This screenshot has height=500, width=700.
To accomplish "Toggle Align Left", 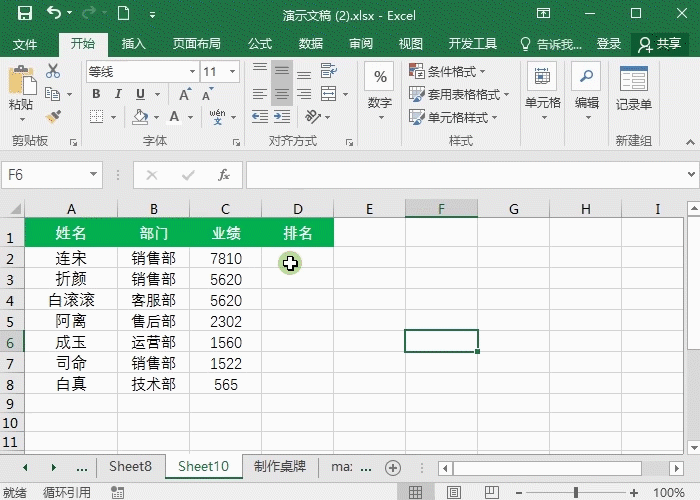I will click(260, 94).
